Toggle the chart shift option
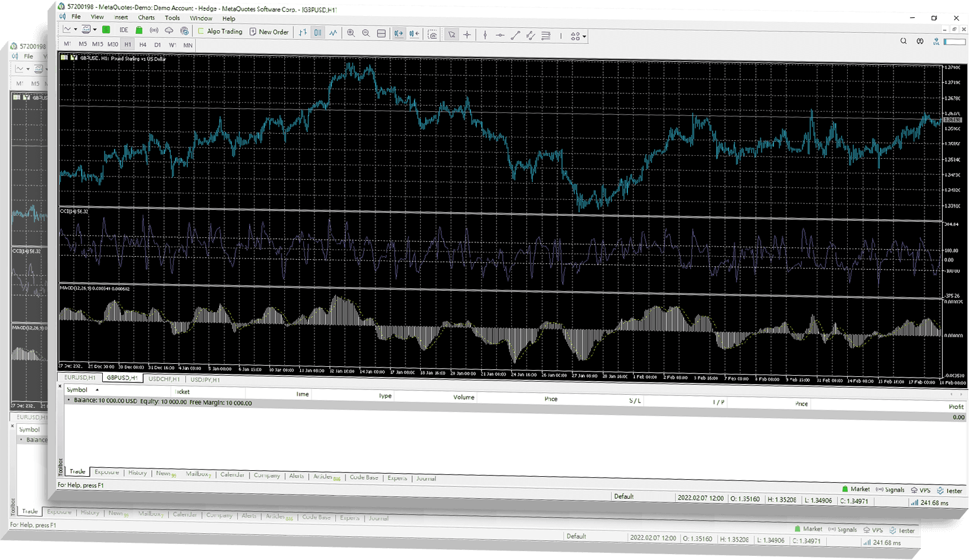Image resolution: width=969 pixels, height=560 pixels. [x=413, y=34]
